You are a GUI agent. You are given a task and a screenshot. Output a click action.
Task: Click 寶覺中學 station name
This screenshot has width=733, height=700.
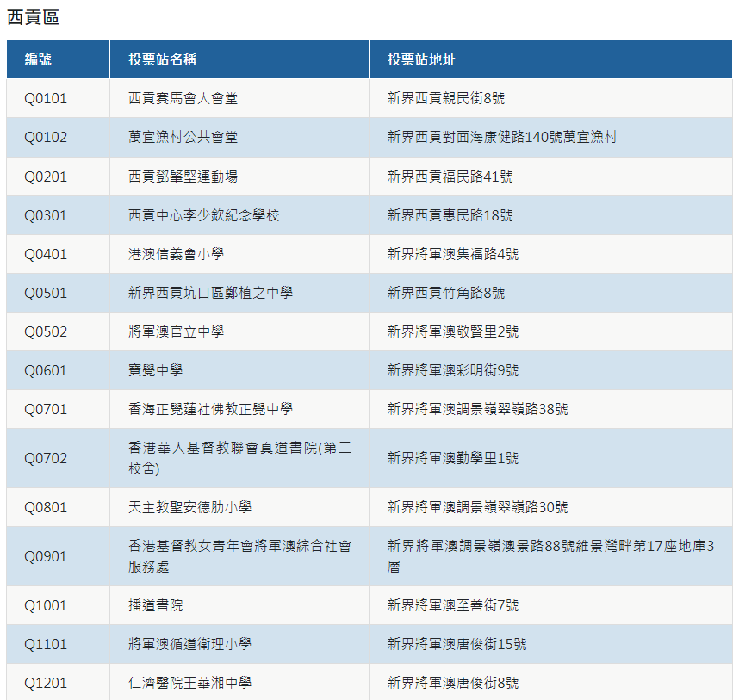point(155,370)
